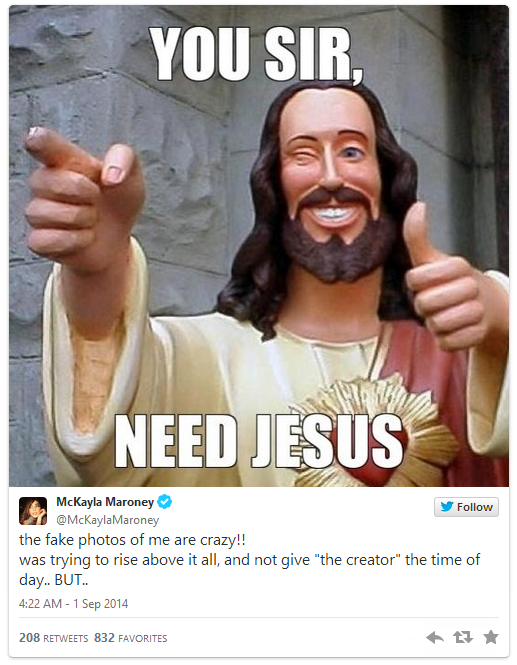Click the 'NEED JESUS' caption on image

click(259, 441)
